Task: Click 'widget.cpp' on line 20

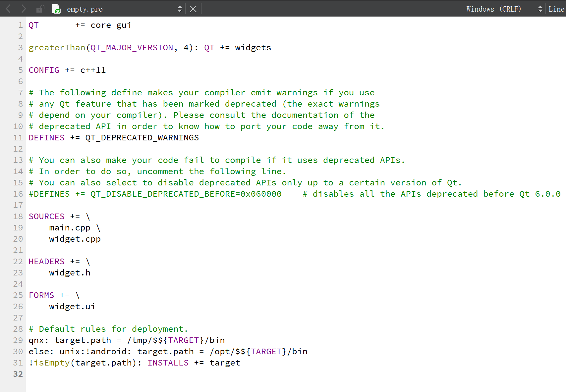Action: click(x=75, y=239)
